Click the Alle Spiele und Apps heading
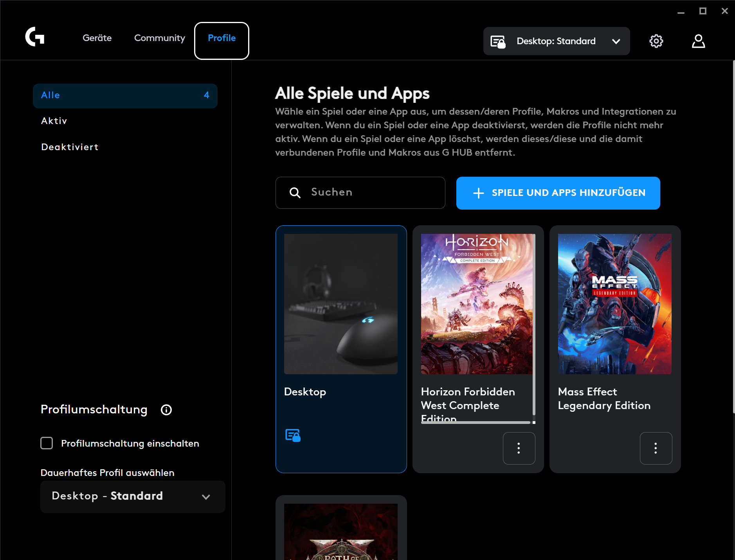This screenshot has width=735, height=560. click(352, 93)
